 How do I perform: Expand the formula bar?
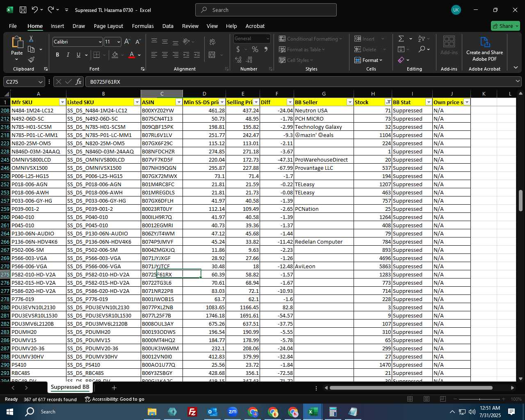tap(518, 82)
